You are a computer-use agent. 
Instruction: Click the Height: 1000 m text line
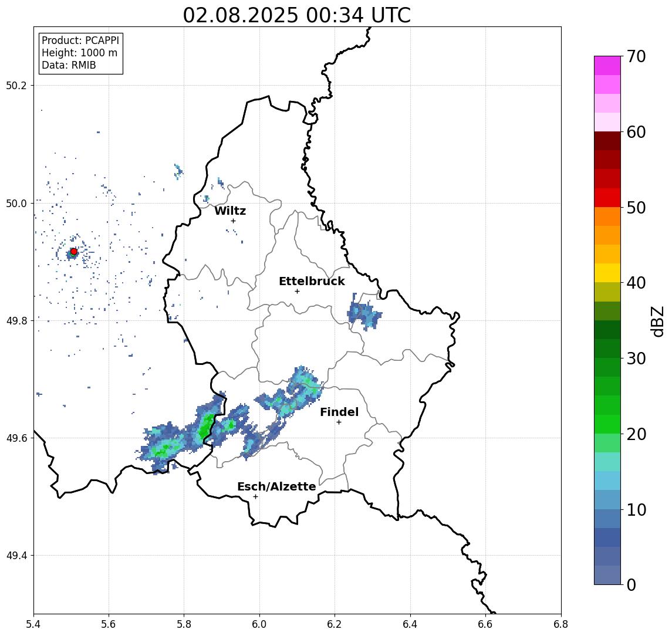(x=79, y=53)
